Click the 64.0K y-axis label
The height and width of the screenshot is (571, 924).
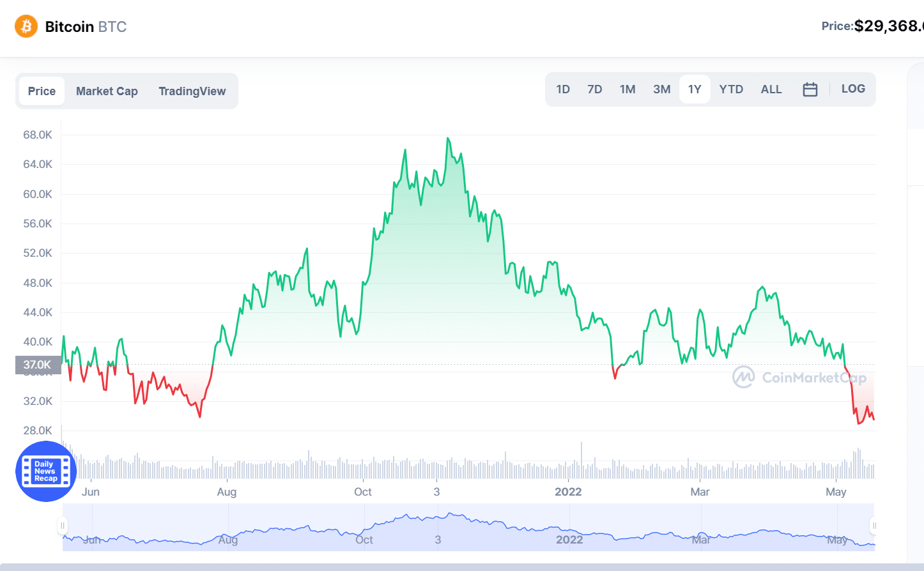click(38, 164)
